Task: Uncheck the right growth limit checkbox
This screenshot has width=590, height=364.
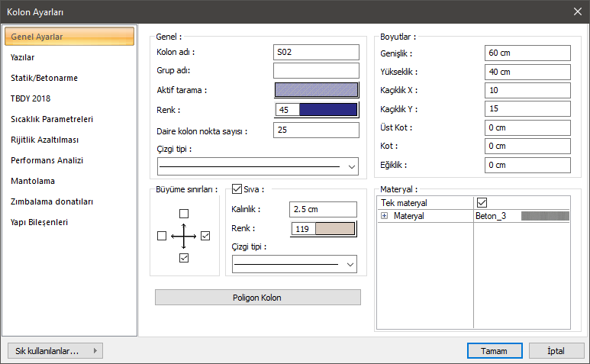Action: pyautogui.click(x=205, y=237)
